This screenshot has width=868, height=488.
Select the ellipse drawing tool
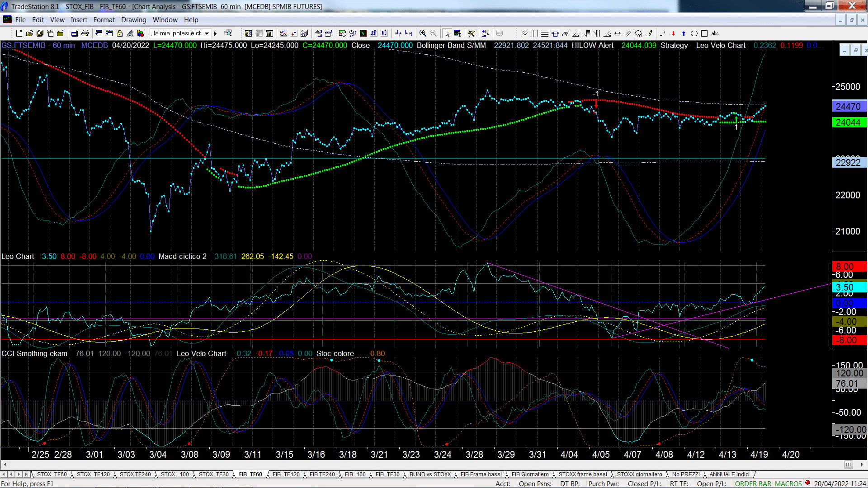click(x=694, y=33)
